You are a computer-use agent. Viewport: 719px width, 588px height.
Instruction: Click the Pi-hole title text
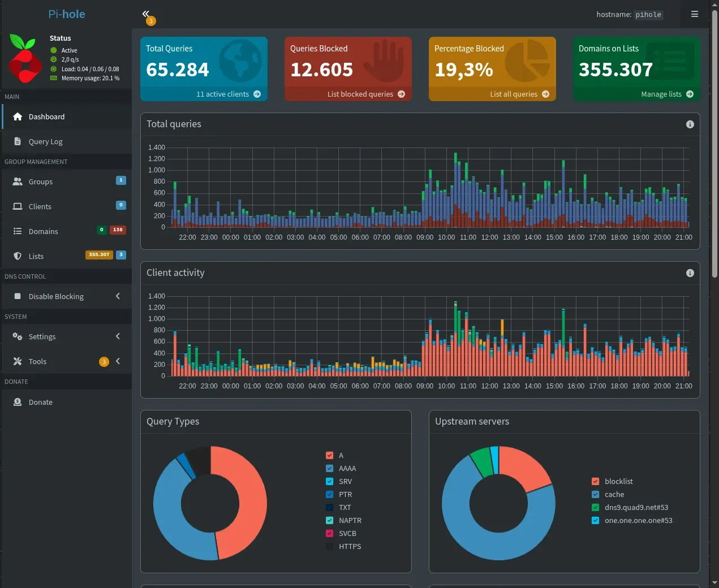tap(67, 14)
